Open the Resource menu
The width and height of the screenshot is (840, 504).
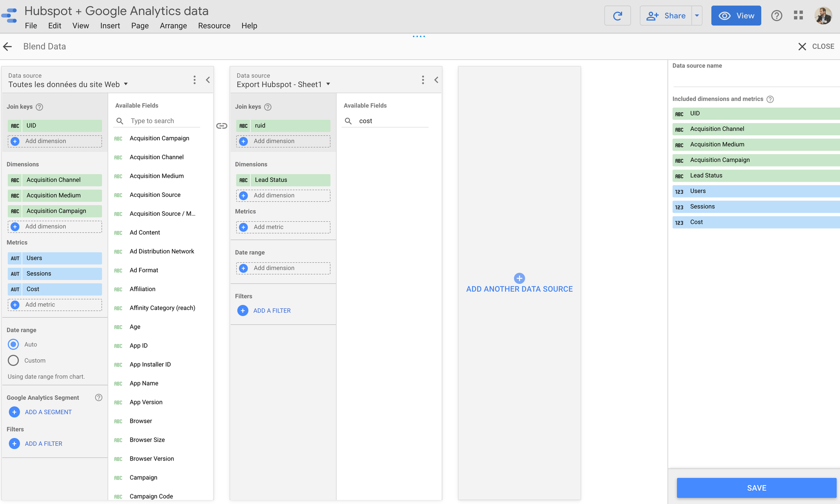click(214, 25)
